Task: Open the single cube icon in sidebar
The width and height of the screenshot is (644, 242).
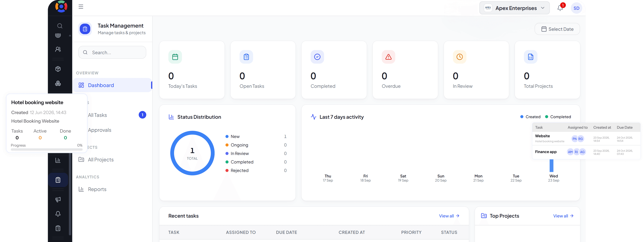Action: click(58, 69)
